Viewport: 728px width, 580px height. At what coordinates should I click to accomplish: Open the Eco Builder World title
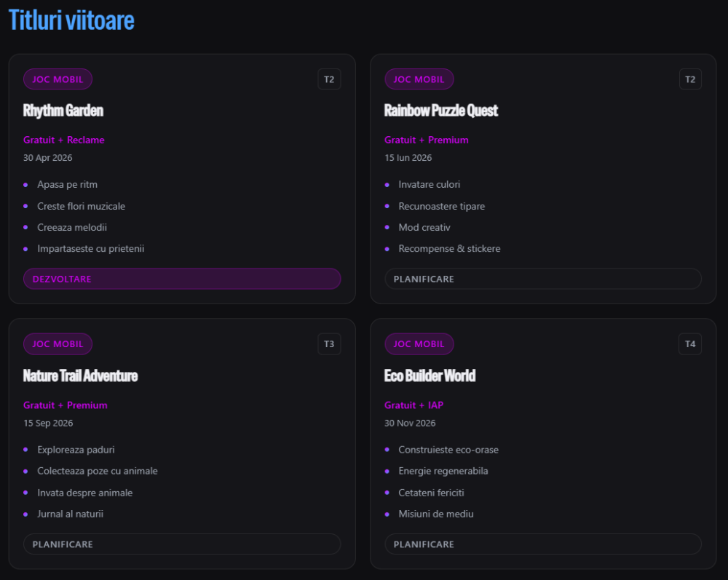430,376
